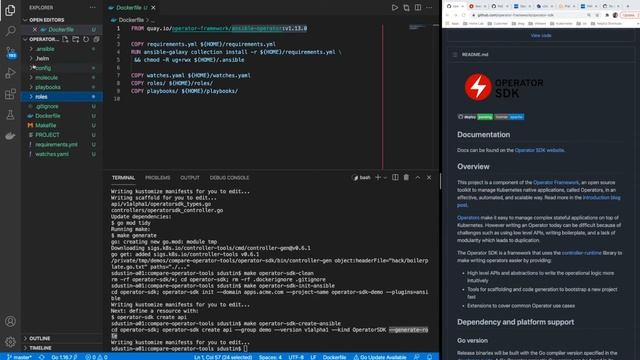The image size is (640, 360).
Task: Switch to the Problems panel tab
Action: [158, 178]
